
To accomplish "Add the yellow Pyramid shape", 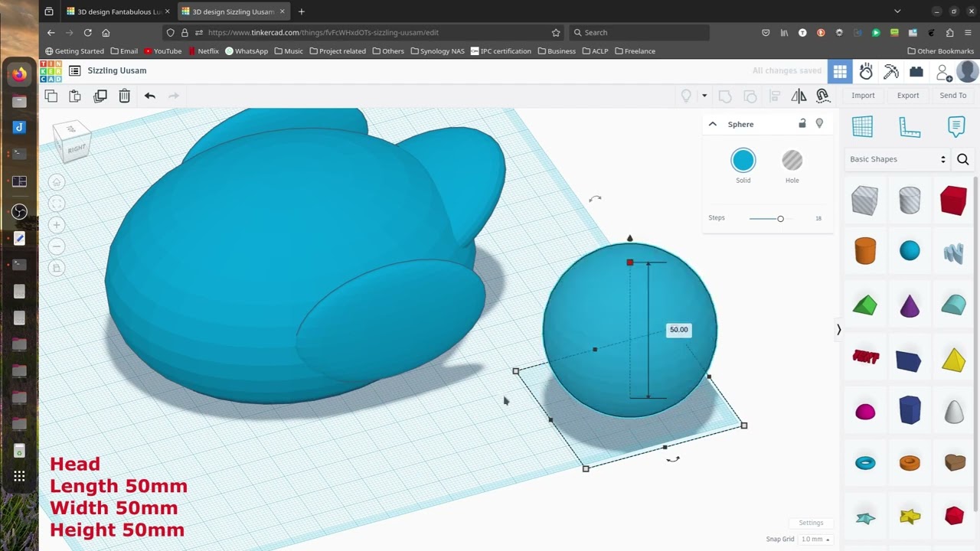I will tap(954, 360).
